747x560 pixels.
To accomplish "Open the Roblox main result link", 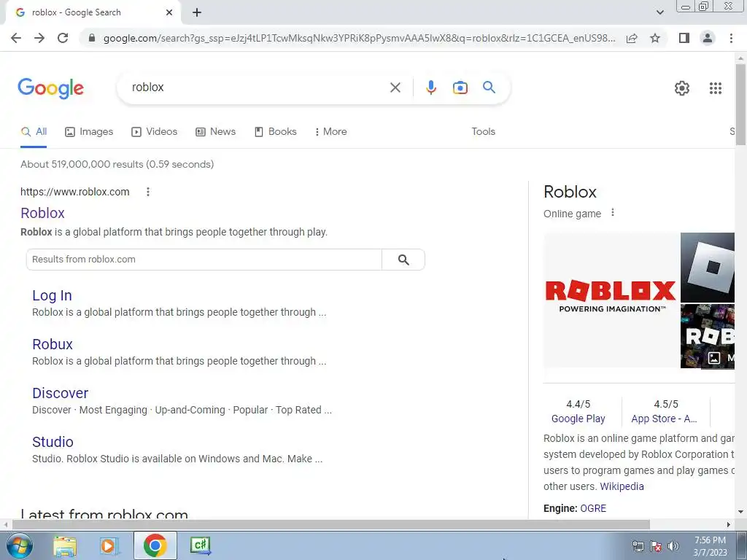I will (x=42, y=213).
